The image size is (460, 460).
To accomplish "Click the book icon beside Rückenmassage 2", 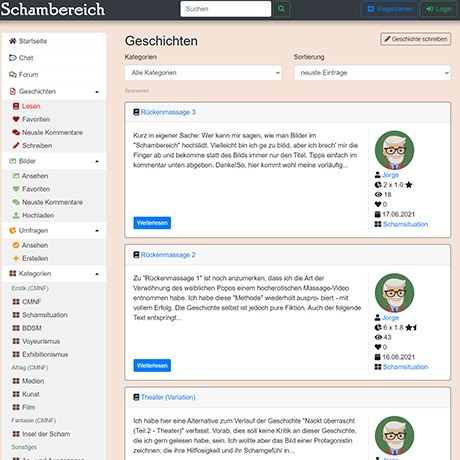I will tap(136, 255).
